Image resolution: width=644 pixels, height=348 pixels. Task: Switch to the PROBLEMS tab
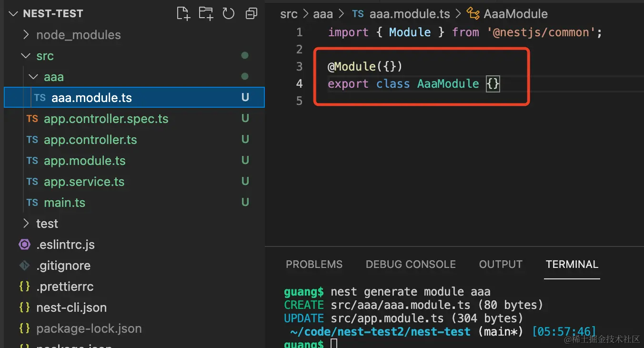[x=314, y=265]
